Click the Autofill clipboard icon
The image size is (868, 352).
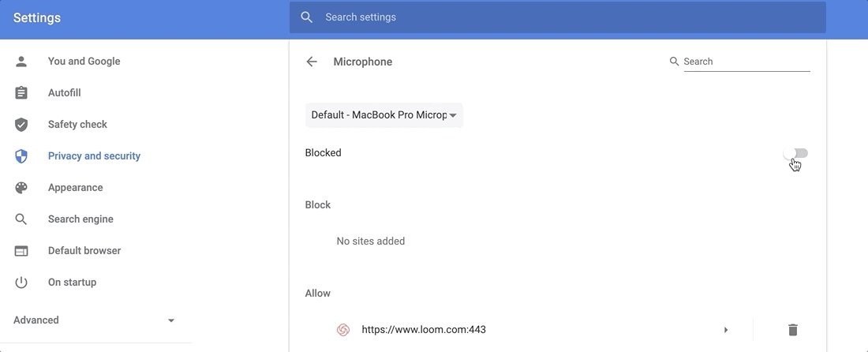coord(21,93)
